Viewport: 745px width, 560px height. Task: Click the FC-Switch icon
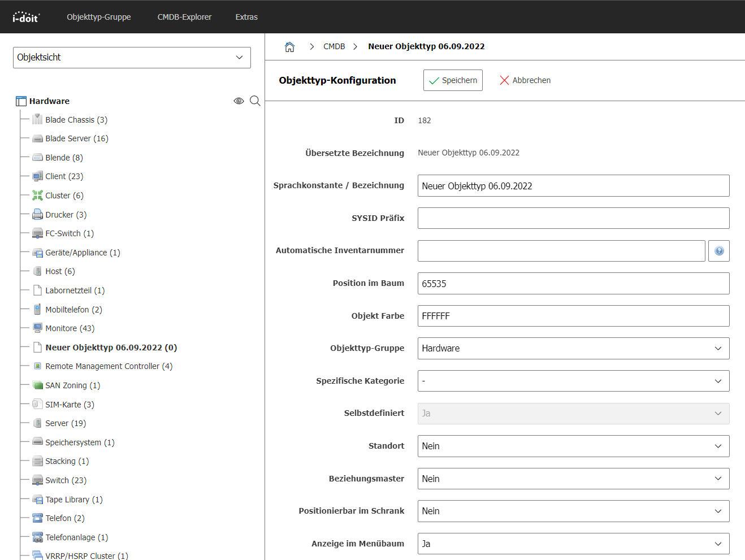37,233
